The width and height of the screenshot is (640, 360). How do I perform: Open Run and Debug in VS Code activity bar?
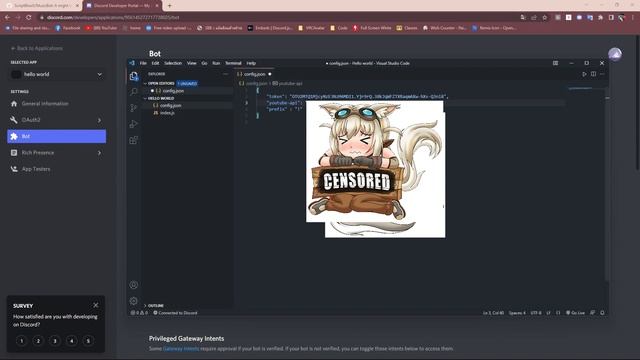pos(133,124)
